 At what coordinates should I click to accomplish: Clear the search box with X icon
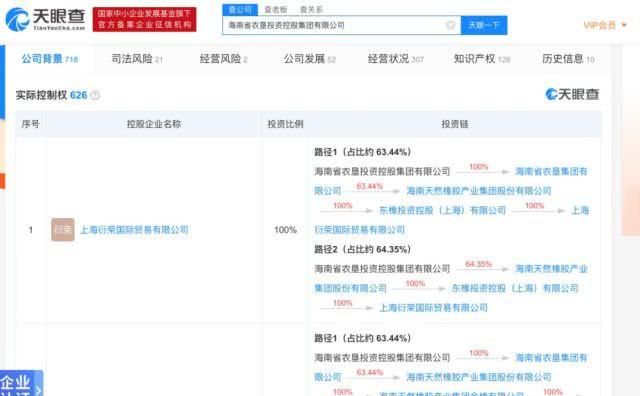point(450,25)
